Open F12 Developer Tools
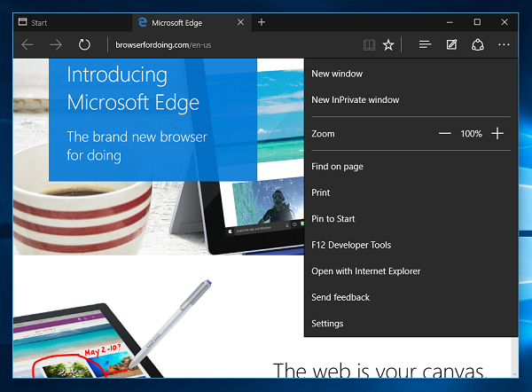 411,245
